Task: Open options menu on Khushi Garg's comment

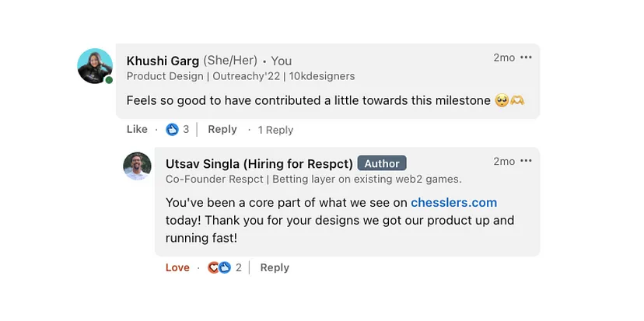Action: (526, 58)
